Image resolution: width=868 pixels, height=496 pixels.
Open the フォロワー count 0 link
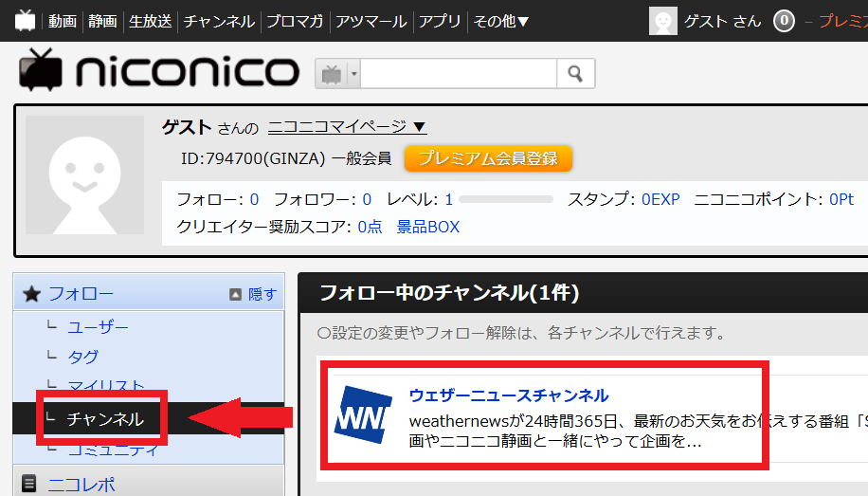(x=367, y=199)
